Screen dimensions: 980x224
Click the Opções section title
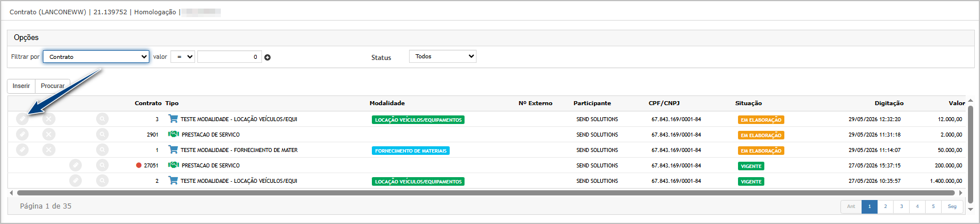pyautogui.click(x=26, y=38)
